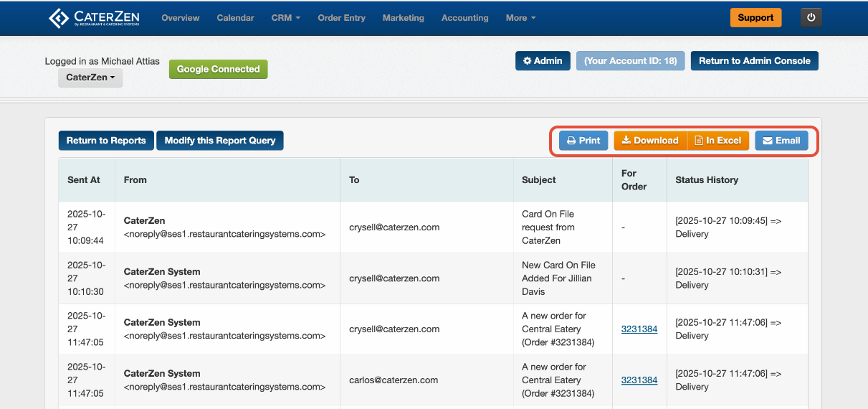Open order 3231384 link in carlos row
This screenshot has height=409, width=868.
pyautogui.click(x=639, y=380)
